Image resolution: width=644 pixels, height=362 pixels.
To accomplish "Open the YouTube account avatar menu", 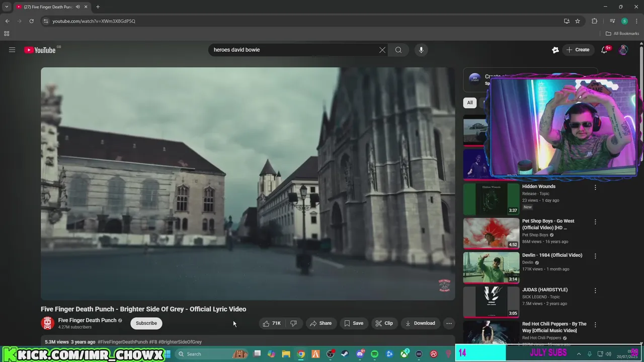I will point(623,50).
